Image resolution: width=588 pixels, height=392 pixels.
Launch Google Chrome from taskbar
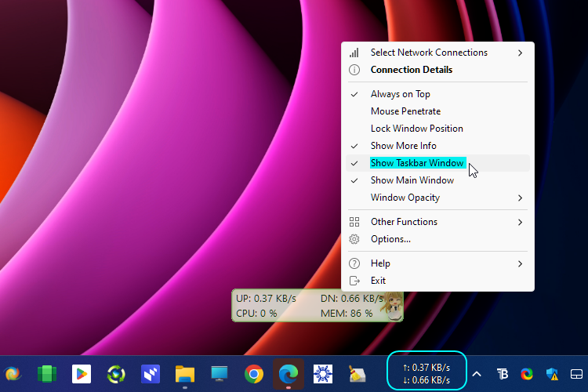(254, 374)
